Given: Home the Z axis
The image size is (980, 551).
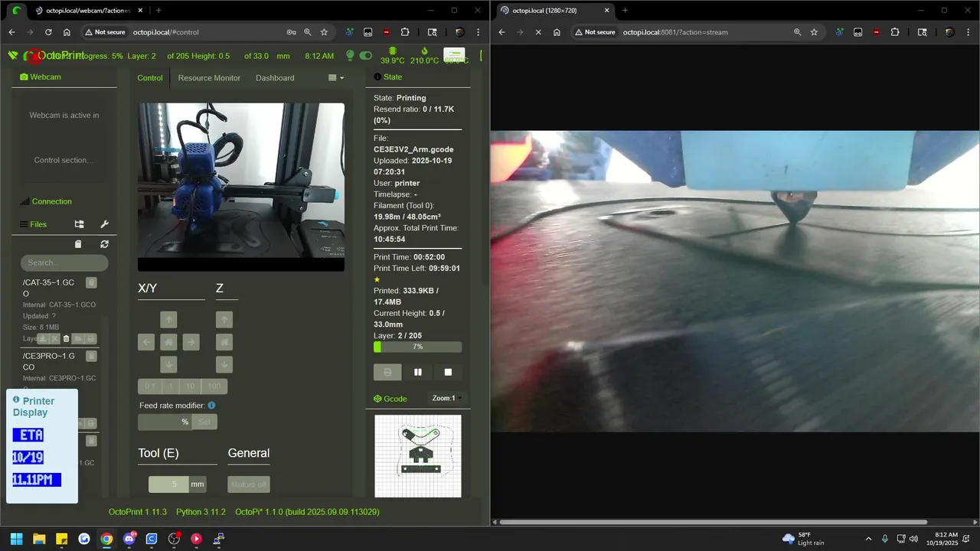Looking at the screenshot, I should point(224,342).
